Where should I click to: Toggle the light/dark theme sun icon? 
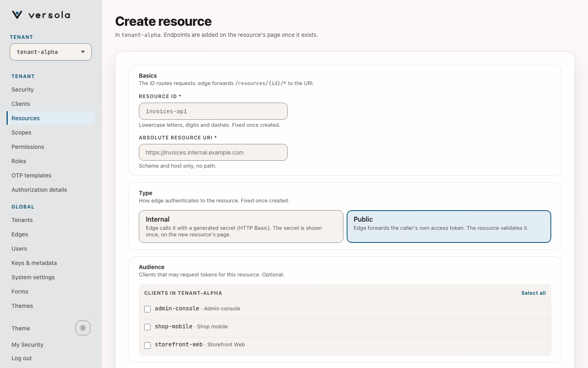(83, 328)
